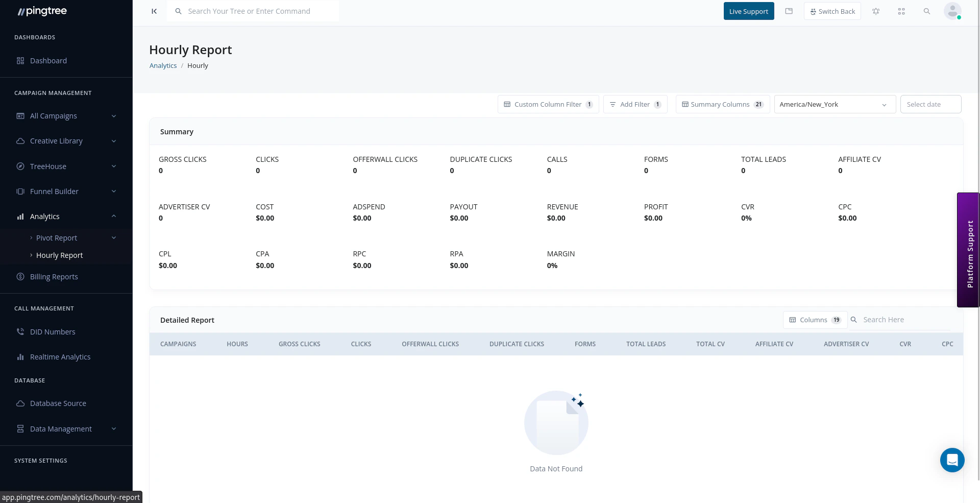Click the Select date field
Image resolution: width=980 pixels, height=503 pixels.
[930, 104]
